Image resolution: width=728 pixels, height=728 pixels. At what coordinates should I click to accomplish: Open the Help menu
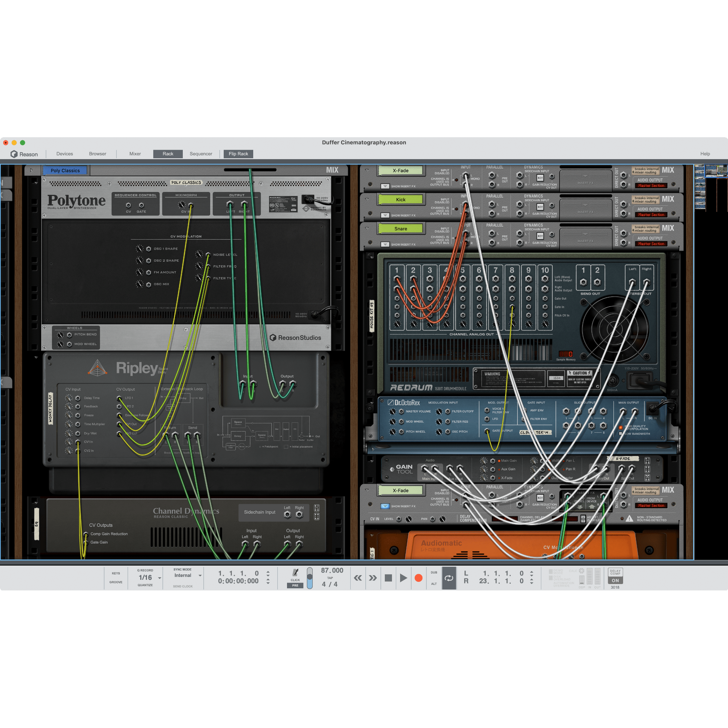click(705, 154)
